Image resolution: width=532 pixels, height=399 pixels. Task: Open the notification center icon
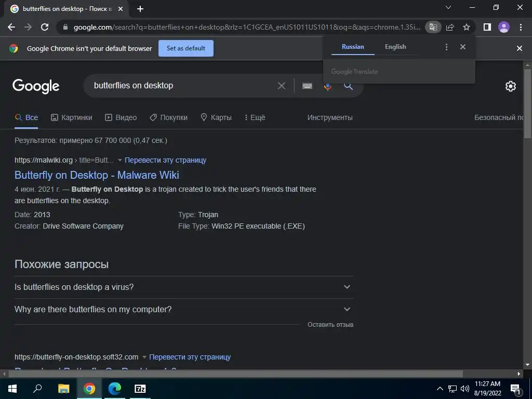tap(516, 389)
